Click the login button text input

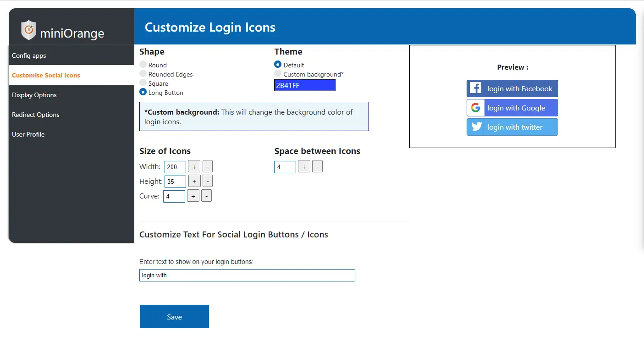[x=247, y=275]
